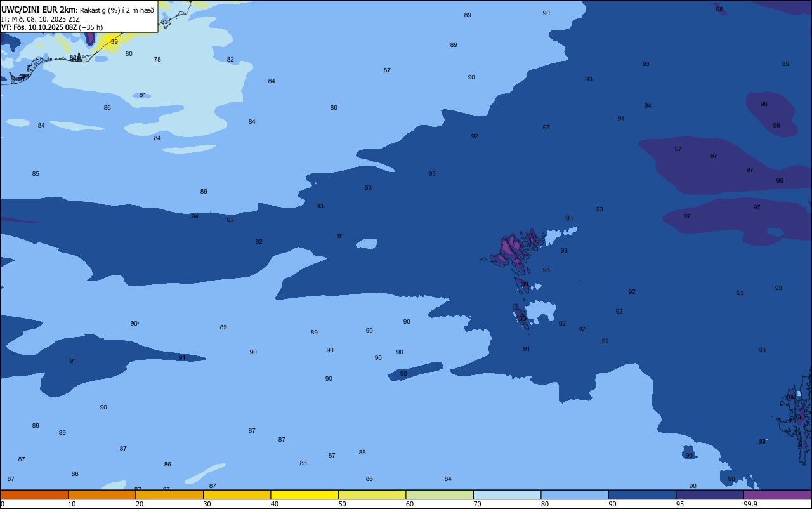
Task: Click the 78 humidity value on the map
Action: pos(157,60)
